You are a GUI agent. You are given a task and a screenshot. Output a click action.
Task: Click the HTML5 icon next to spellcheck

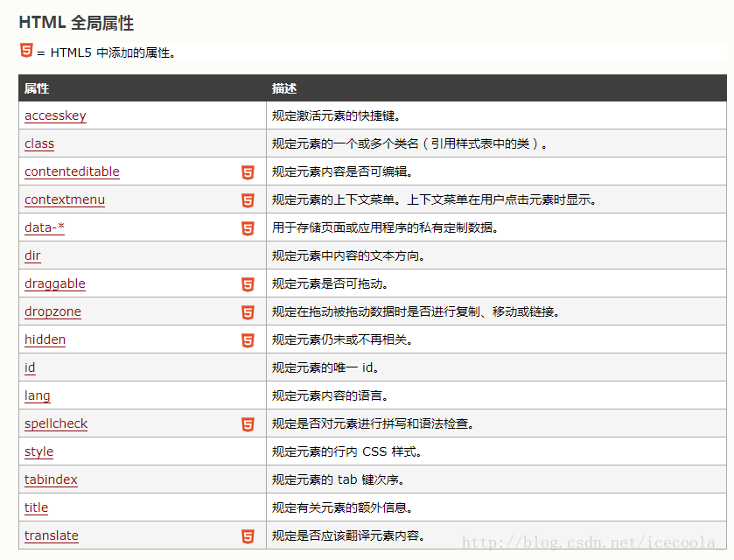247,423
